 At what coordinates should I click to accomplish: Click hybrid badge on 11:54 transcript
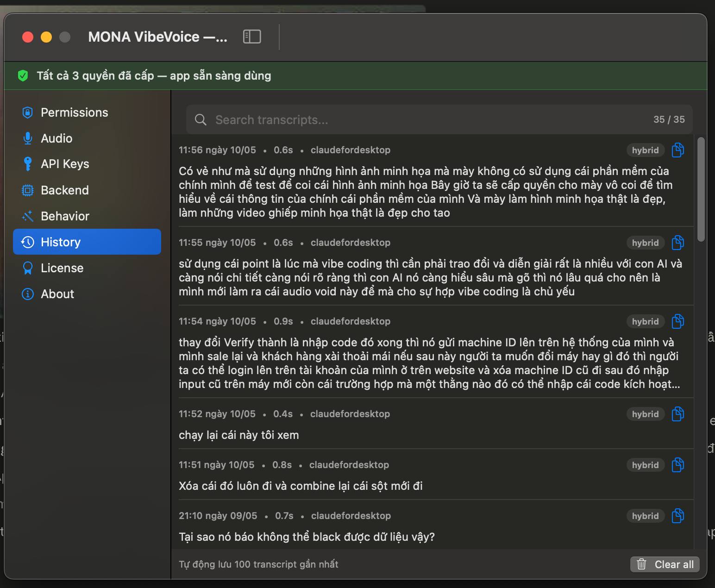646,321
